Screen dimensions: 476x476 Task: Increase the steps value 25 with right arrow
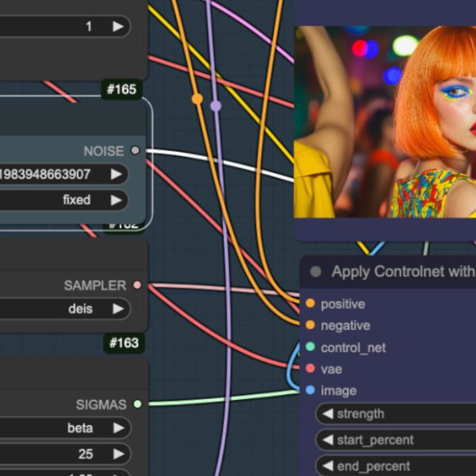(118, 455)
